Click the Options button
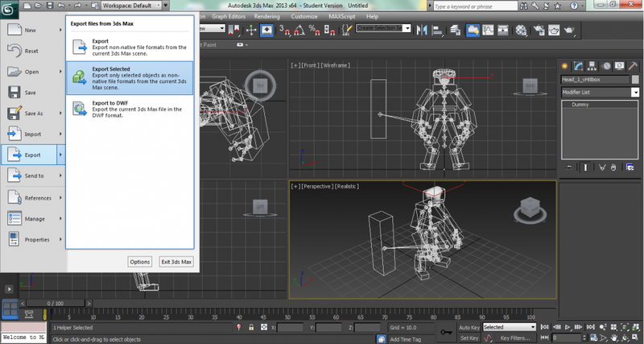The width and height of the screenshot is (644, 344). point(139,262)
